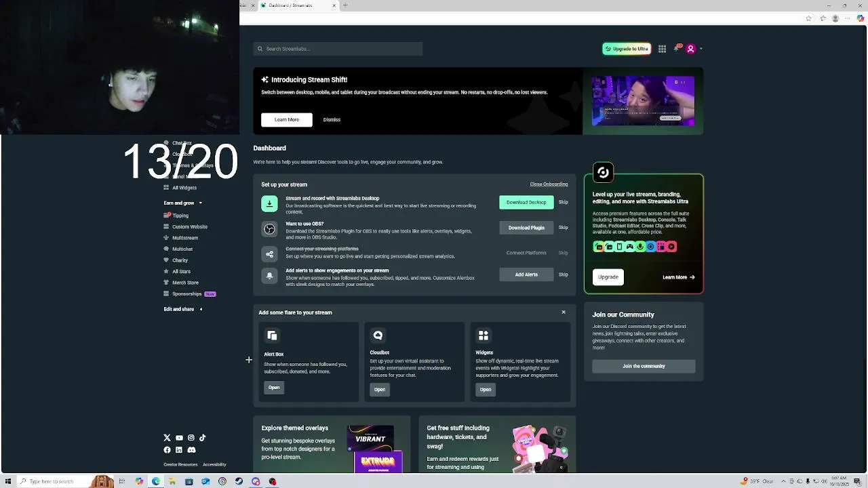The image size is (868, 488).
Task: Open the Windows Start menu
Action: pos(7,482)
